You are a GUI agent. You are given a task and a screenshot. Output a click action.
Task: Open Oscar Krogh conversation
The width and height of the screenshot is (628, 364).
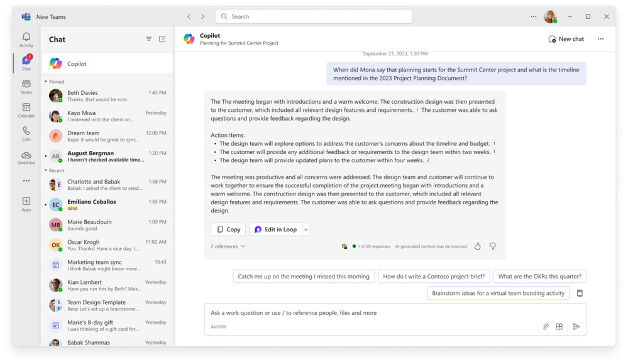pos(107,245)
